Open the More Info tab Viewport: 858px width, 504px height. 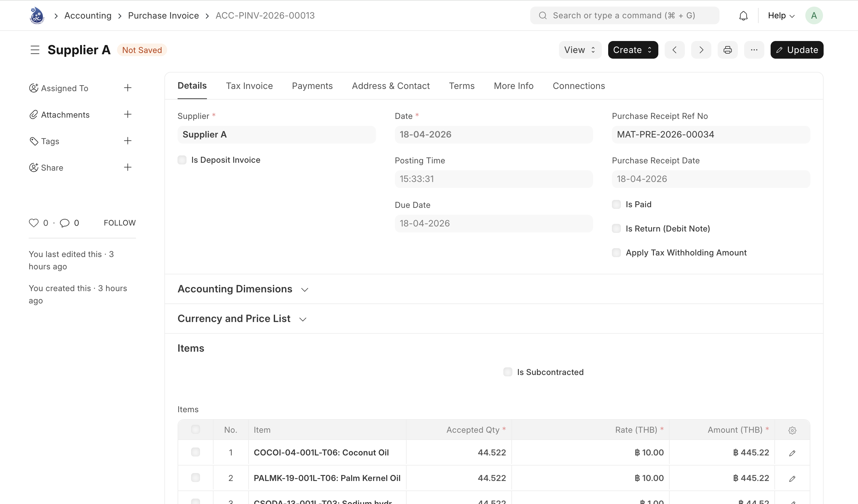514,86
